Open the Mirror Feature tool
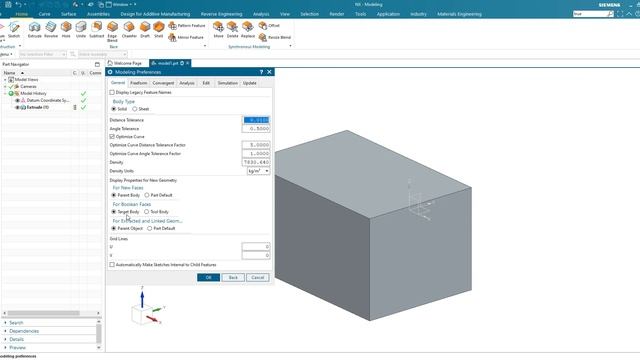The height and width of the screenshot is (360, 640). (186, 37)
